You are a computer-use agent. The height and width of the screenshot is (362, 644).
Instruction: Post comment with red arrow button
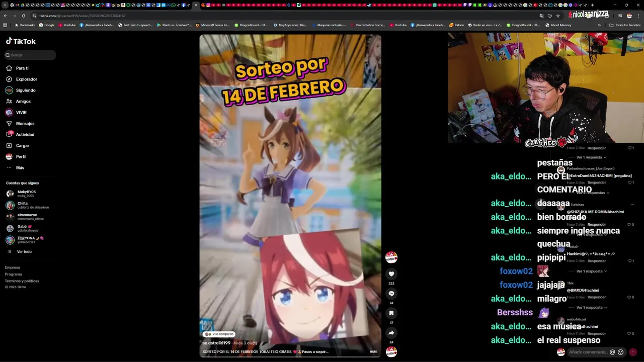pyautogui.click(x=633, y=352)
